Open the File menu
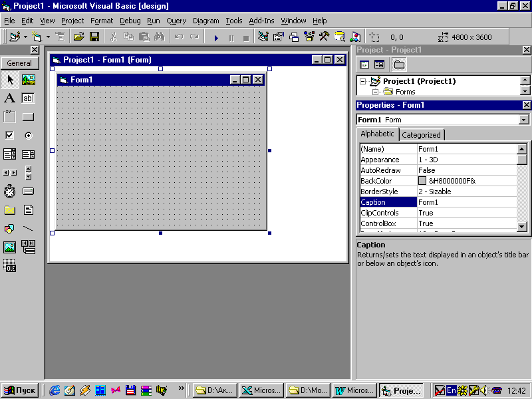 click(9, 21)
